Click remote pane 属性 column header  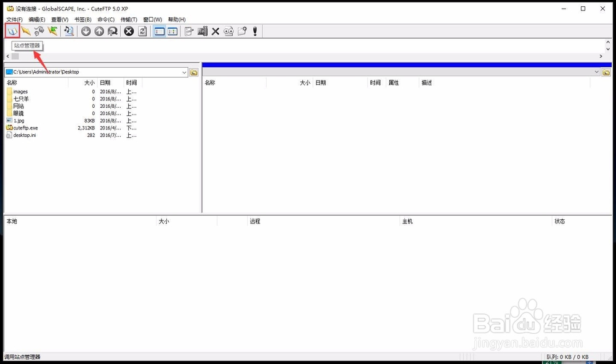click(402, 83)
